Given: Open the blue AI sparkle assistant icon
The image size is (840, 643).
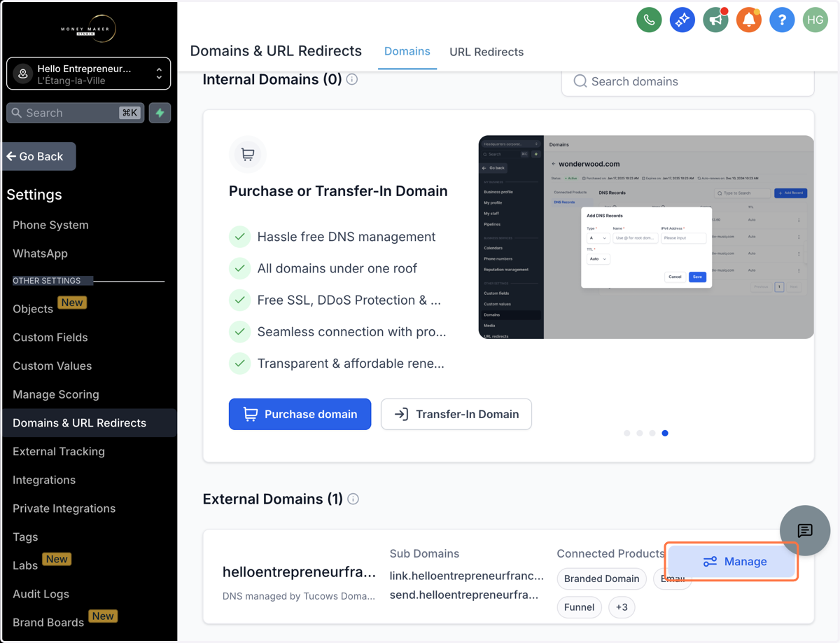Looking at the screenshot, I should pyautogui.click(x=682, y=20).
